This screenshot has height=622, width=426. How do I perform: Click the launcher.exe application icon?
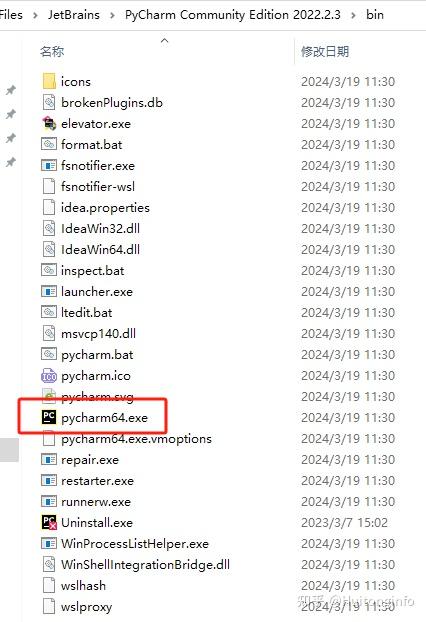[x=49, y=292]
